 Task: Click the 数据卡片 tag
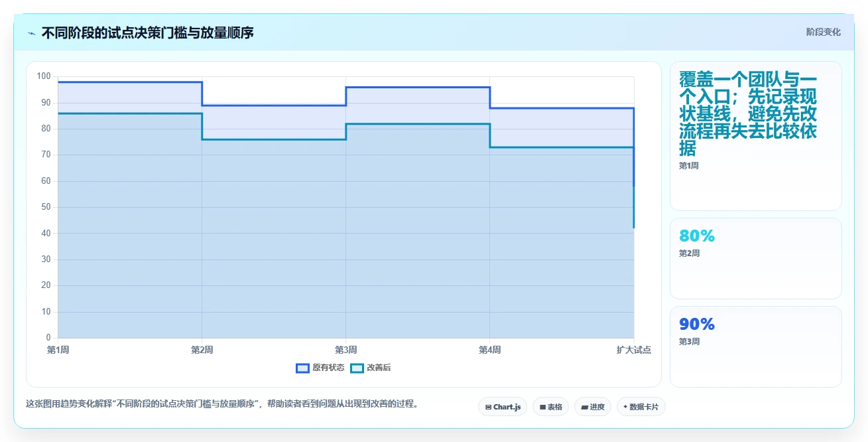[x=641, y=407]
